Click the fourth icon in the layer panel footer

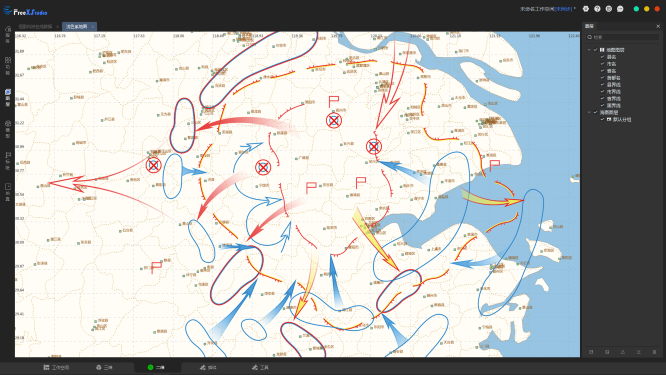[638, 352]
